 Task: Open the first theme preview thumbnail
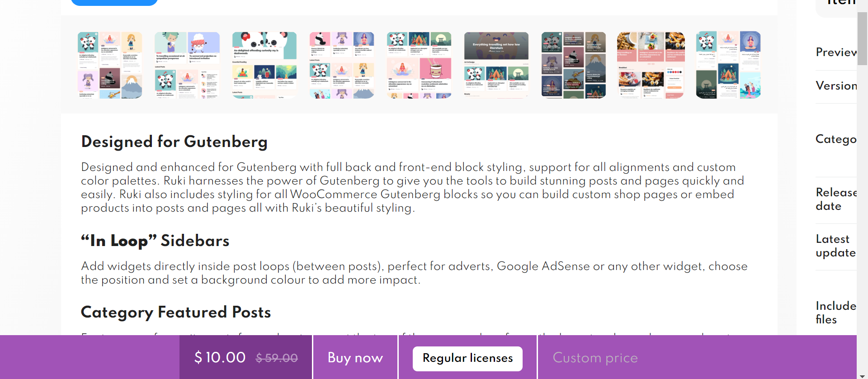(110, 65)
